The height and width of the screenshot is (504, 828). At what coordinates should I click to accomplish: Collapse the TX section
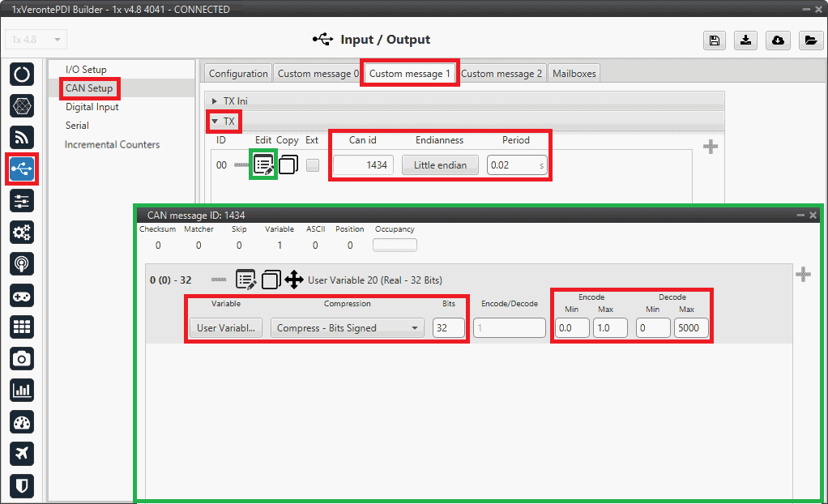(x=216, y=122)
